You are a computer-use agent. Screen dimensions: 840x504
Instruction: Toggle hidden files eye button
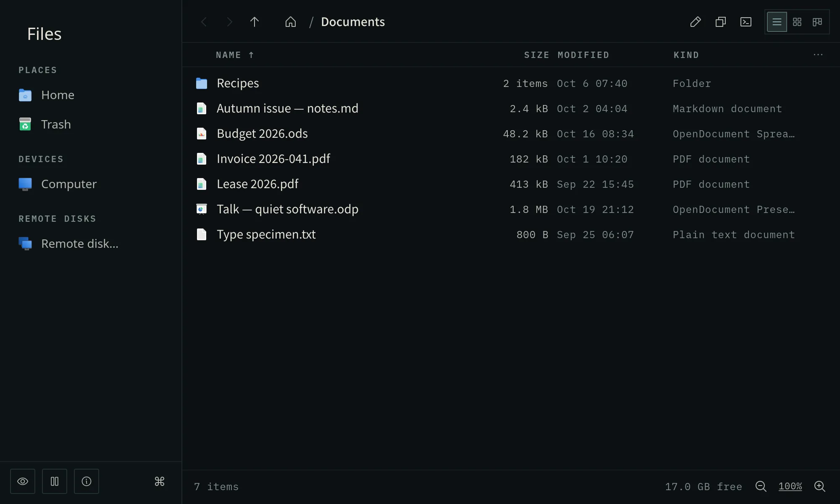pos(23,481)
